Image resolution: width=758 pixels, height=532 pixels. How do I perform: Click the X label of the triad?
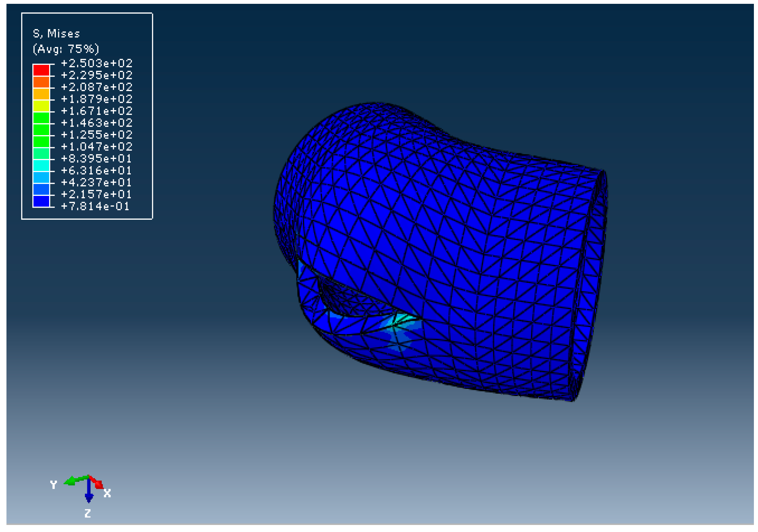(107, 494)
